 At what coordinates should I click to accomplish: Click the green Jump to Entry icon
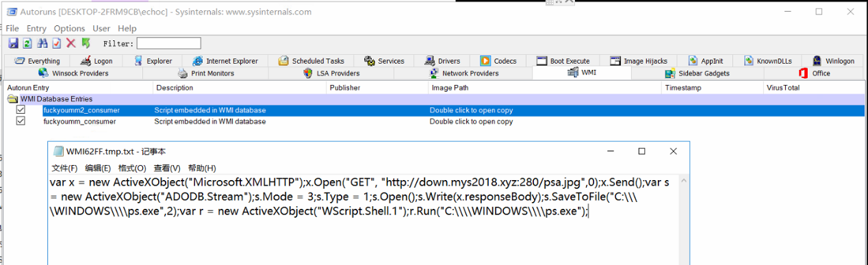(86, 43)
